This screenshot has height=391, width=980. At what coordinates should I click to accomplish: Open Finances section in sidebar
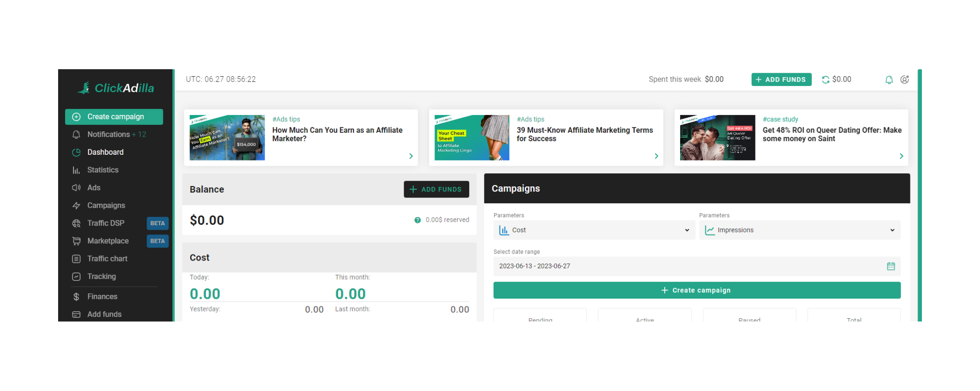pyautogui.click(x=102, y=297)
